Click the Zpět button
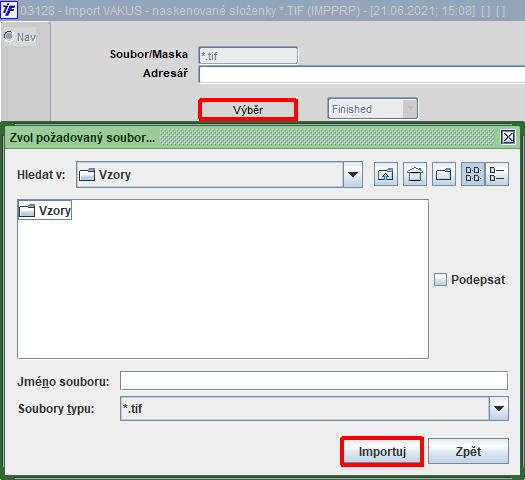The height and width of the screenshot is (480, 525). click(468, 452)
